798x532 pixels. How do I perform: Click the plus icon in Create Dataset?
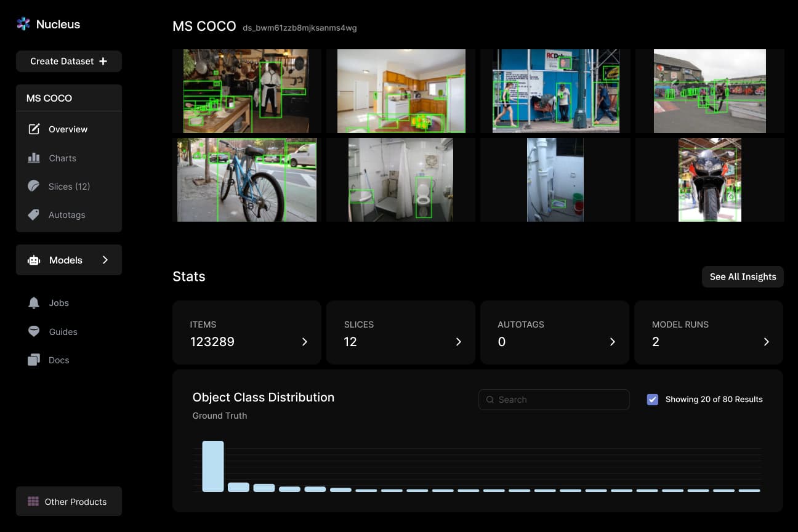coord(103,61)
